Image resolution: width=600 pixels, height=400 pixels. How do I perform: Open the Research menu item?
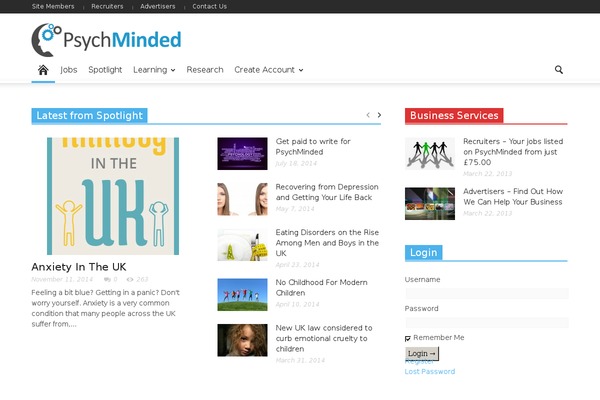205,70
